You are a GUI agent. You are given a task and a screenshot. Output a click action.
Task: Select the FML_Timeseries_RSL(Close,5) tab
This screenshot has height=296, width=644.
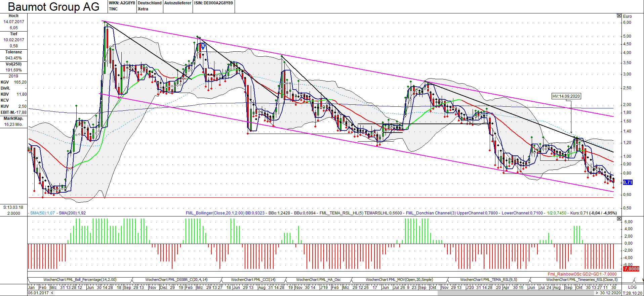(582, 280)
